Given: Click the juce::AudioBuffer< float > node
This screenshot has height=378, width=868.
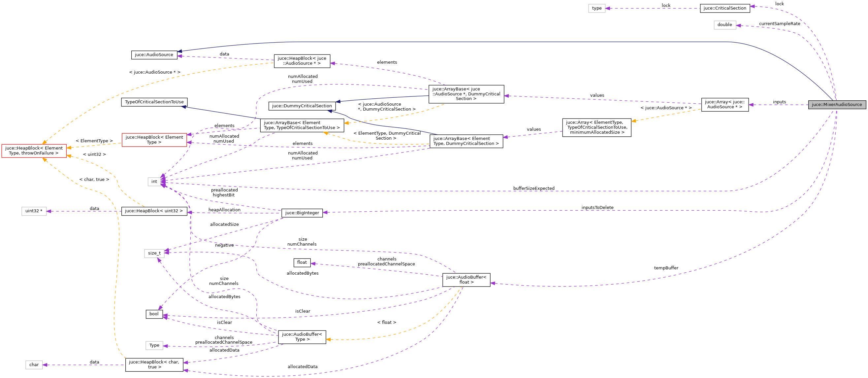Looking at the screenshot, I should click(x=466, y=280).
